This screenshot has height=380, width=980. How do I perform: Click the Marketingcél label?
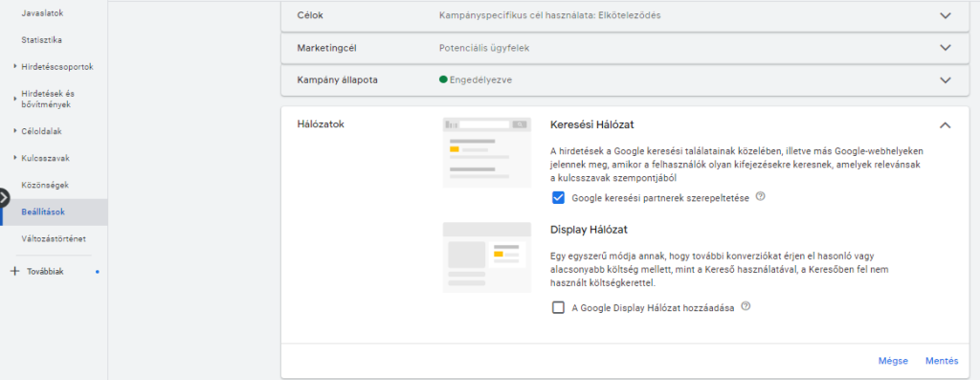[x=326, y=48]
